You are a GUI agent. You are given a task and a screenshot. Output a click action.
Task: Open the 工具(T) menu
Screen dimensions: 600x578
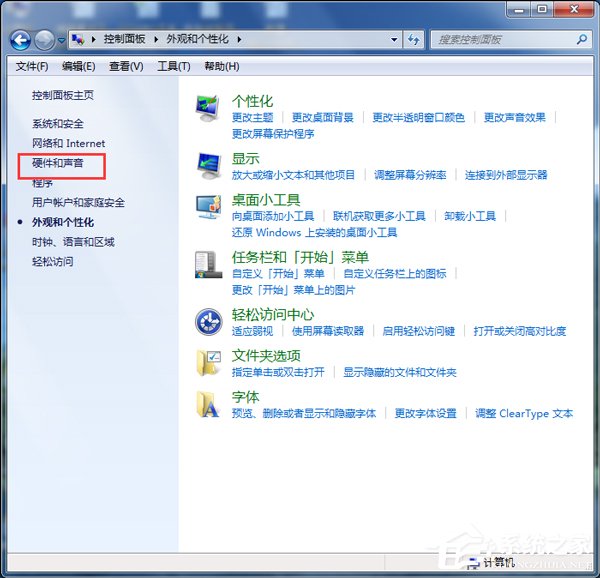(174, 67)
